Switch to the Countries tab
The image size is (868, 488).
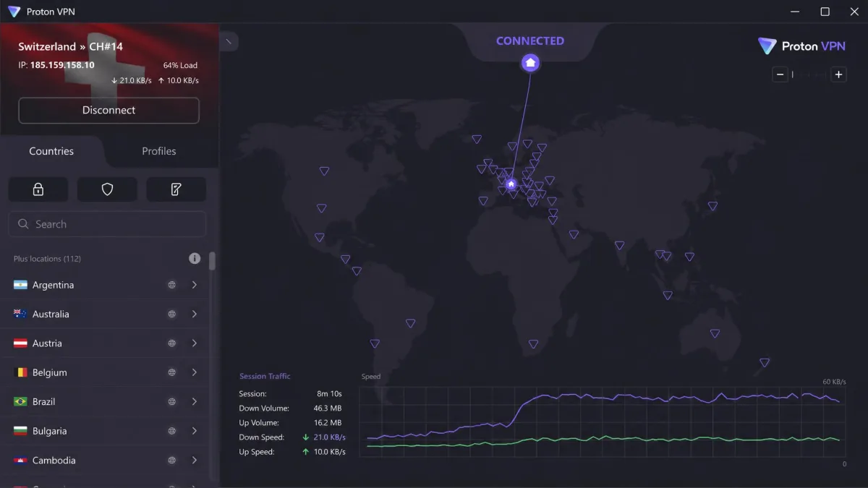pyautogui.click(x=51, y=151)
